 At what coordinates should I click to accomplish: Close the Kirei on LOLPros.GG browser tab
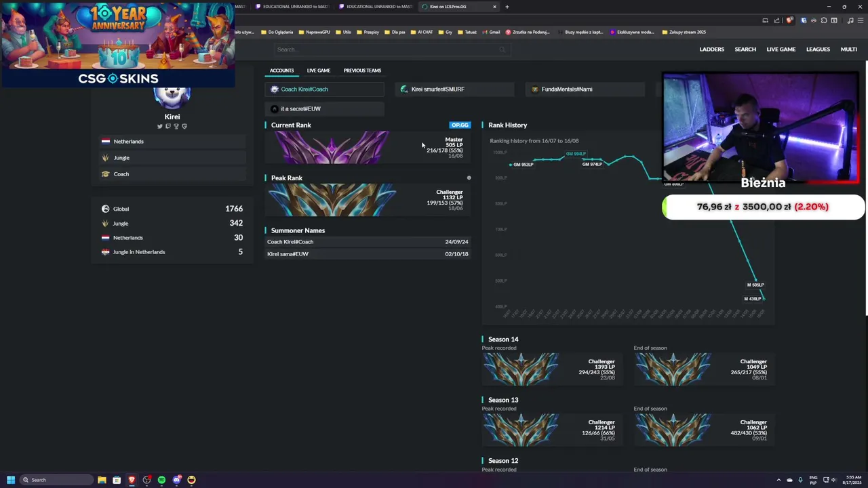494,7
